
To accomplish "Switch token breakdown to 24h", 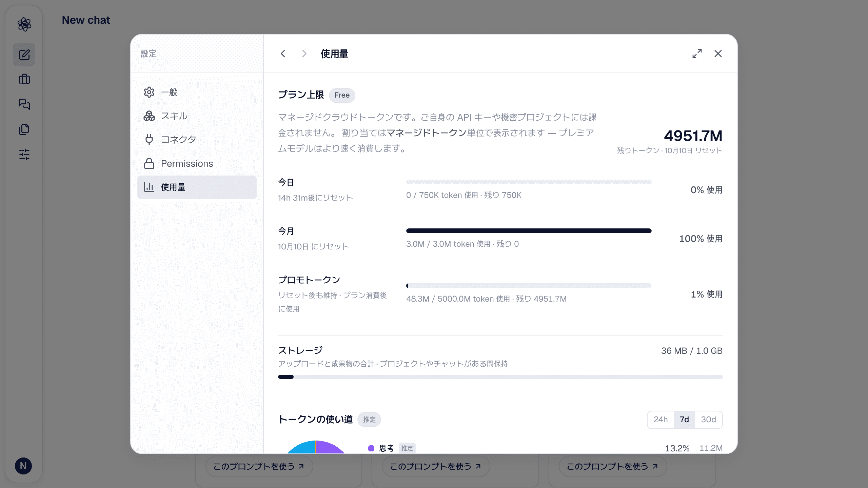I will 660,420.
